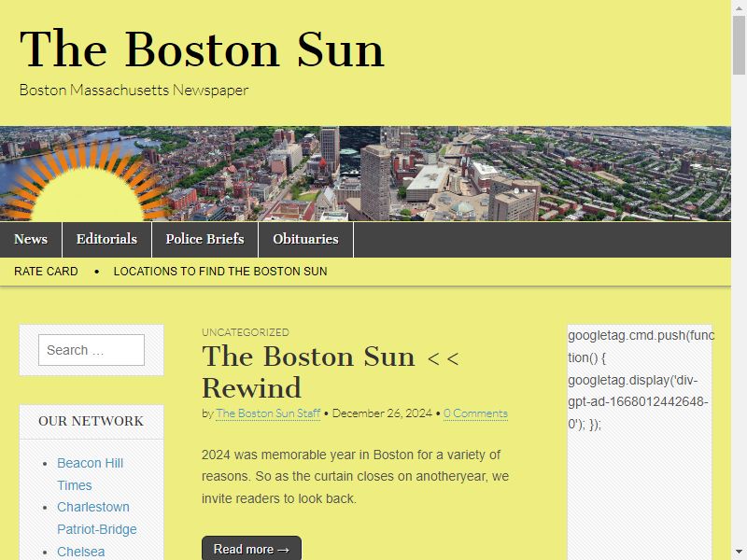This screenshot has width=747, height=560.
Task: Open the Charlestown Patriot-Bridge link
Action: [97, 518]
